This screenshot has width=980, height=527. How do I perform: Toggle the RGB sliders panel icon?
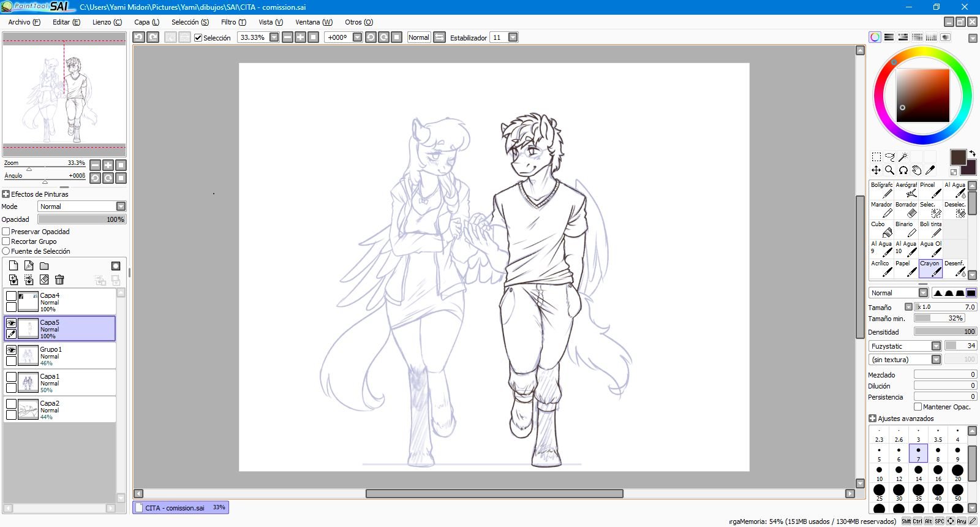889,37
